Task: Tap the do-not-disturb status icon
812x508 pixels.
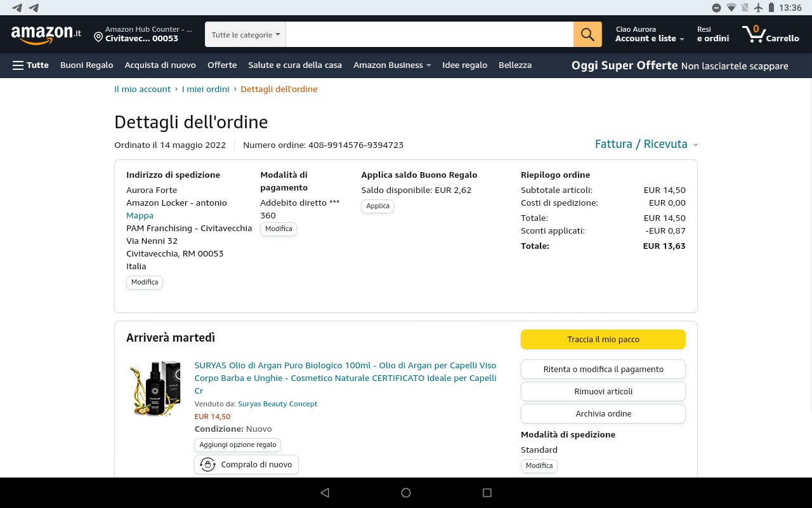Action: 716,8
